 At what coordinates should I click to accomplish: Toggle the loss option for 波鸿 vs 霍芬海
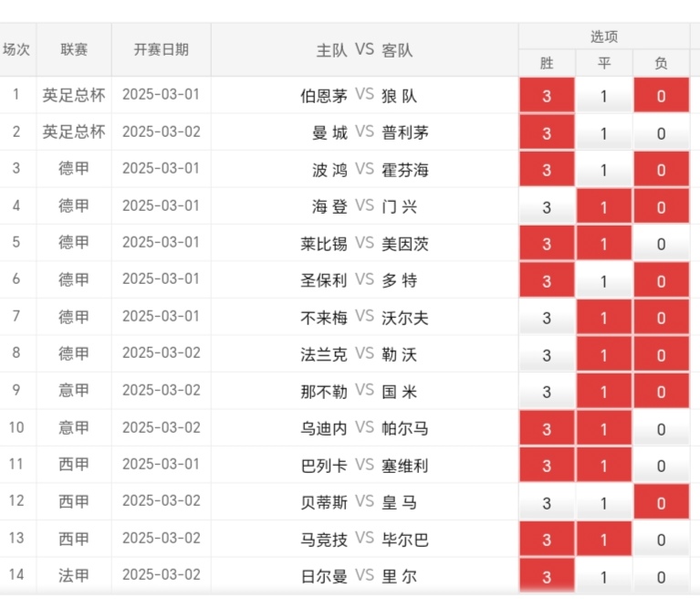click(661, 170)
